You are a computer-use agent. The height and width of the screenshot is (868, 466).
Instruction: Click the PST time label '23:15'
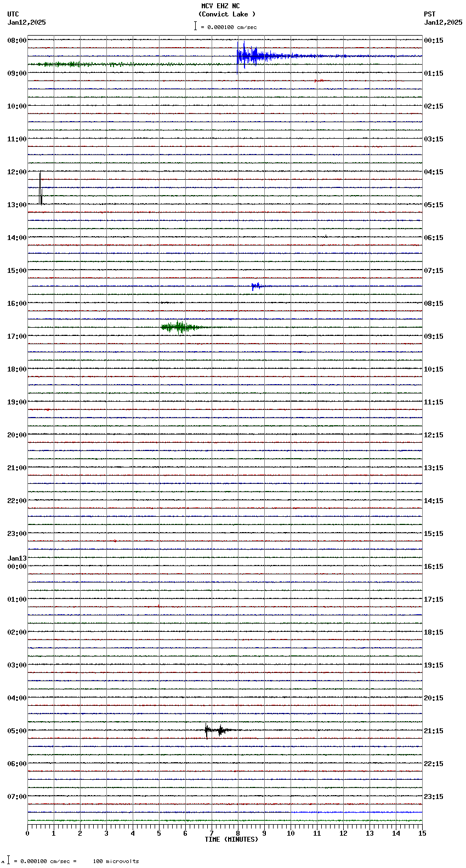434,797
